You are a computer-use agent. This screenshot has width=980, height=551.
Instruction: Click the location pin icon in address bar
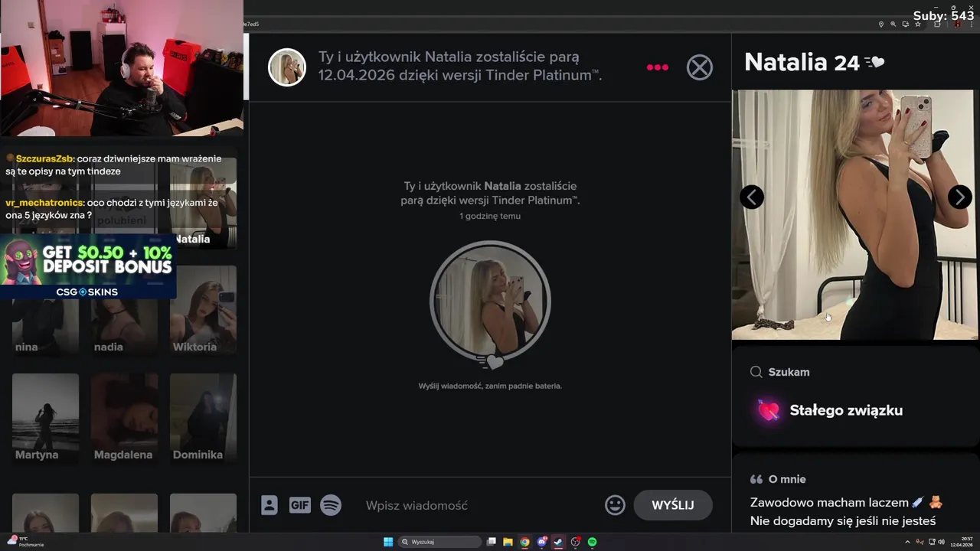pyautogui.click(x=880, y=24)
